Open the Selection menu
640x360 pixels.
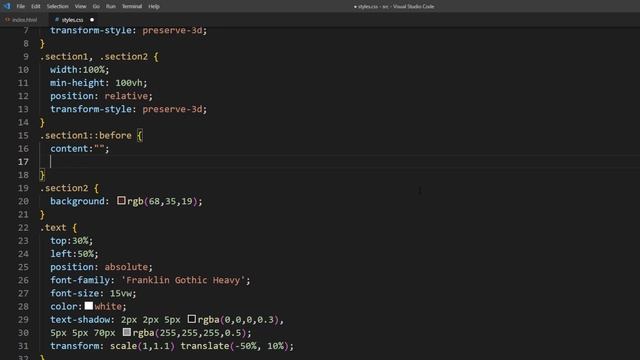[x=58, y=7]
